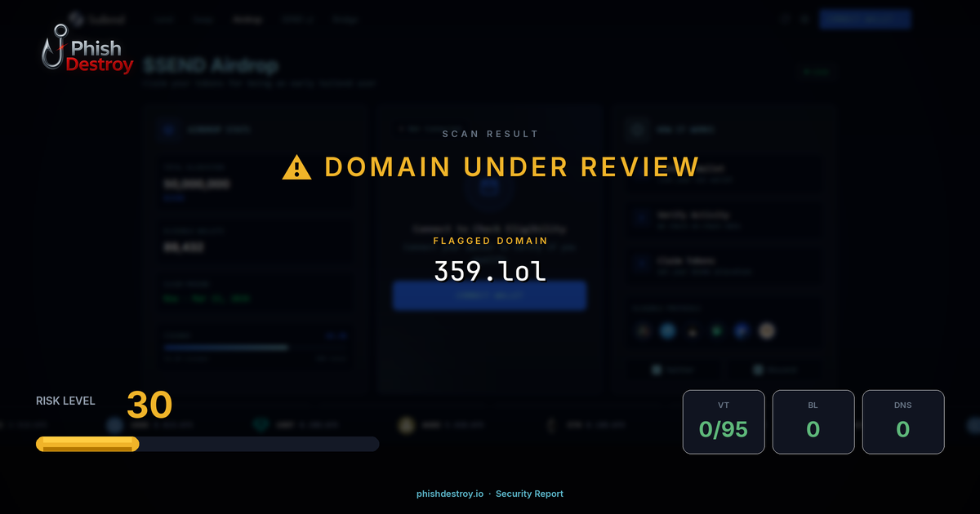Open the phishdestroy.io link in footer
The image size is (980, 514).
point(449,494)
